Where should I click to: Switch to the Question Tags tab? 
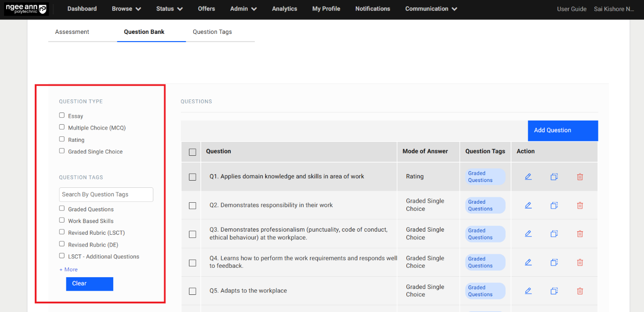coord(212,32)
